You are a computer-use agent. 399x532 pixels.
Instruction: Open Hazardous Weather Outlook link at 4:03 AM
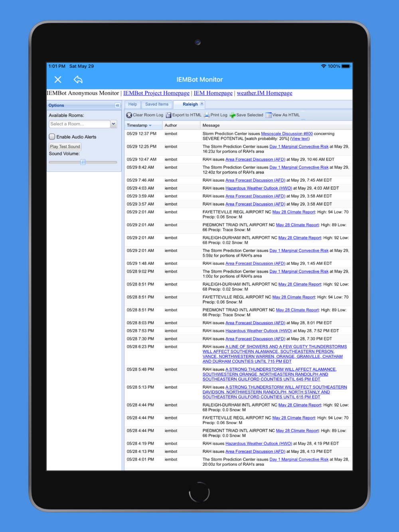(259, 188)
